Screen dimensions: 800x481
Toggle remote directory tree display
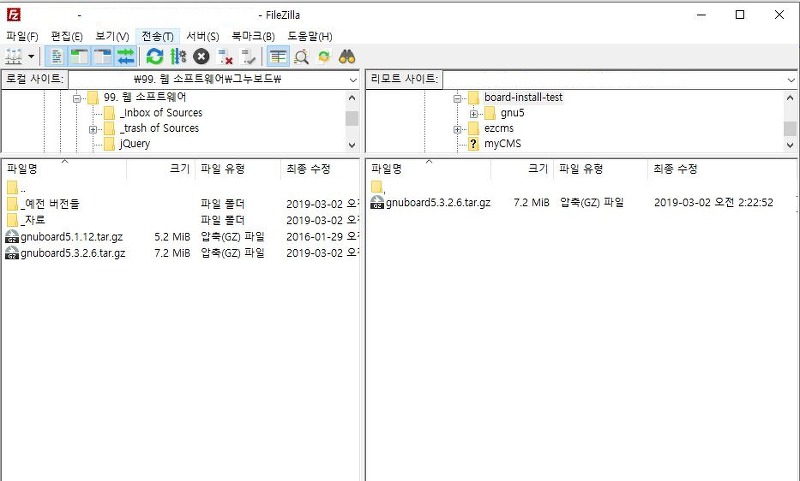point(103,57)
